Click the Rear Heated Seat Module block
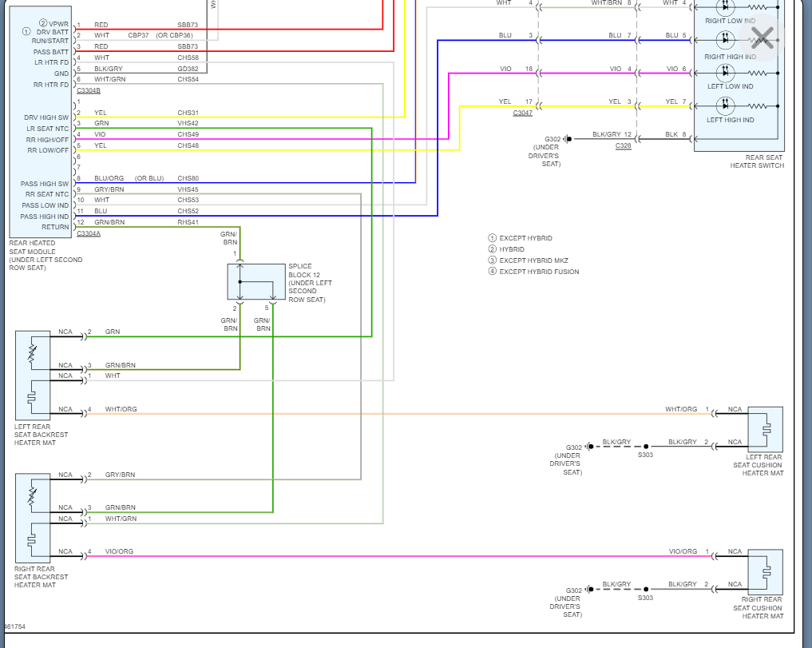This screenshot has height=648, width=812. pos(41,121)
